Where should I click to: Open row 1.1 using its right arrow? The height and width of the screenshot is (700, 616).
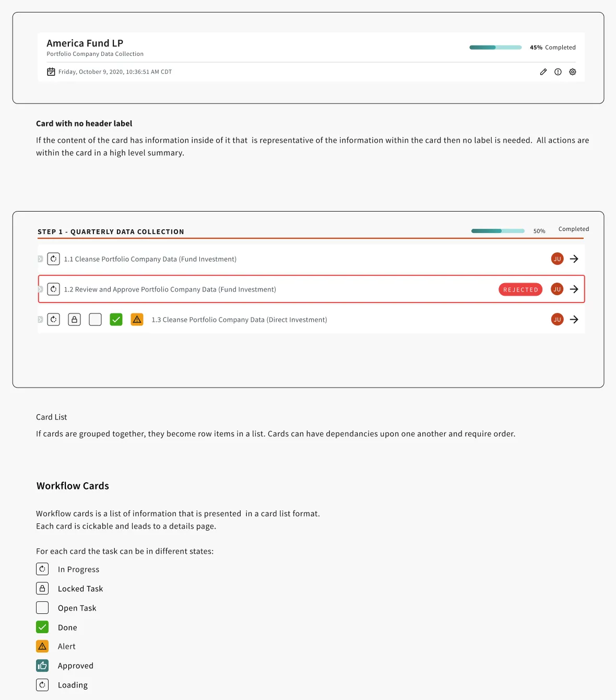pyautogui.click(x=574, y=259)
